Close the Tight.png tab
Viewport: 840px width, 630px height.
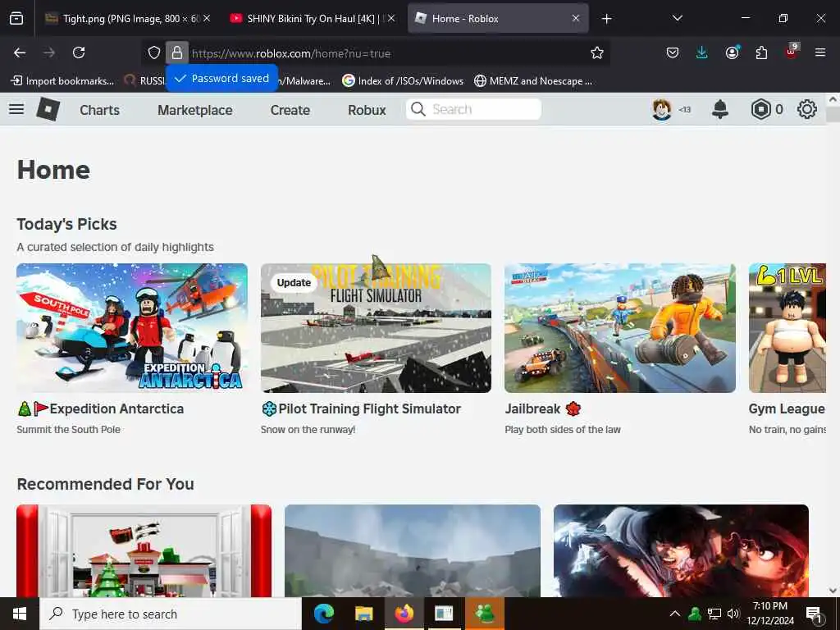point(207,19)
